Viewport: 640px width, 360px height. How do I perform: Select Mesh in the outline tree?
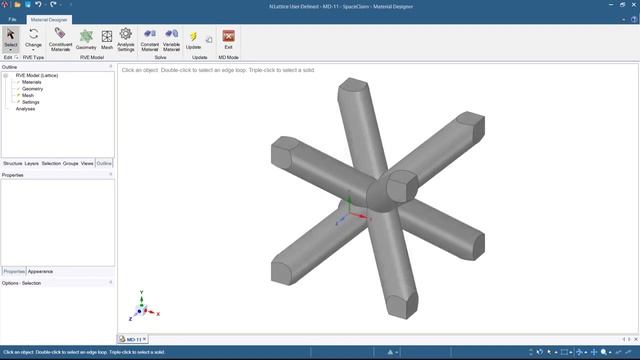28,95
